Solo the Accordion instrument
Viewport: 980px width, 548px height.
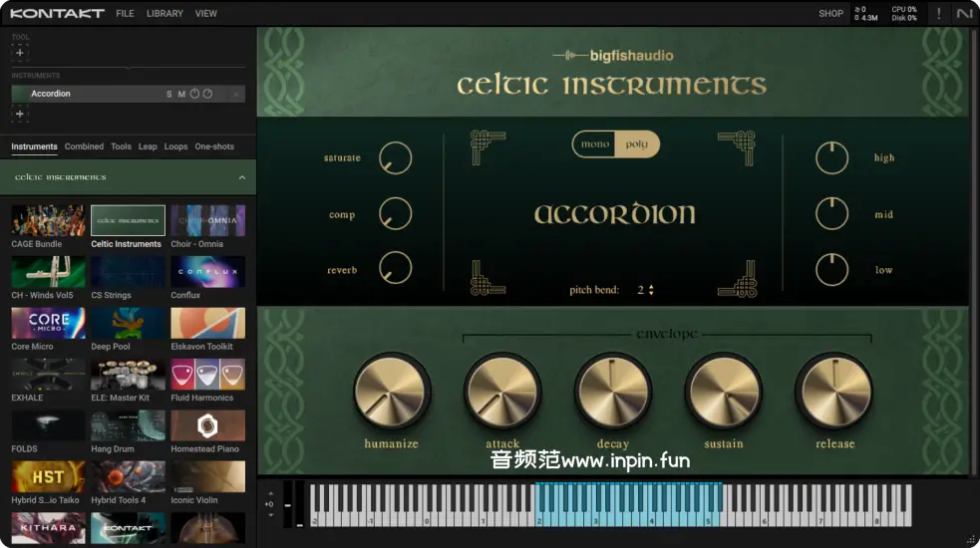point(168,94)
